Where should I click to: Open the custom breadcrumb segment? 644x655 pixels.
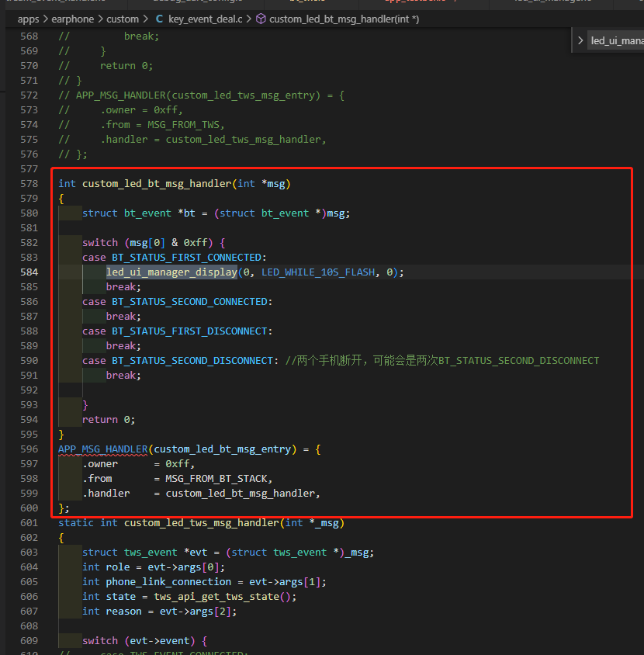[123, 19]
